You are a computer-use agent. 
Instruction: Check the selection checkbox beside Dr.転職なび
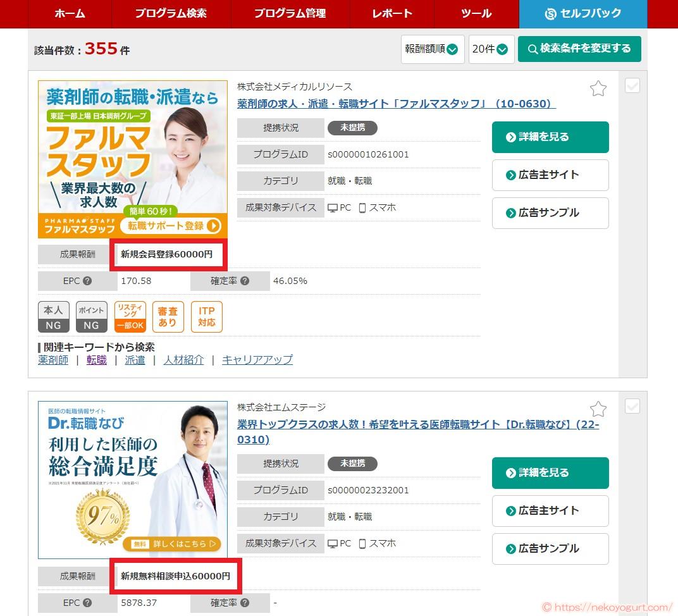(x=632, y=405)
